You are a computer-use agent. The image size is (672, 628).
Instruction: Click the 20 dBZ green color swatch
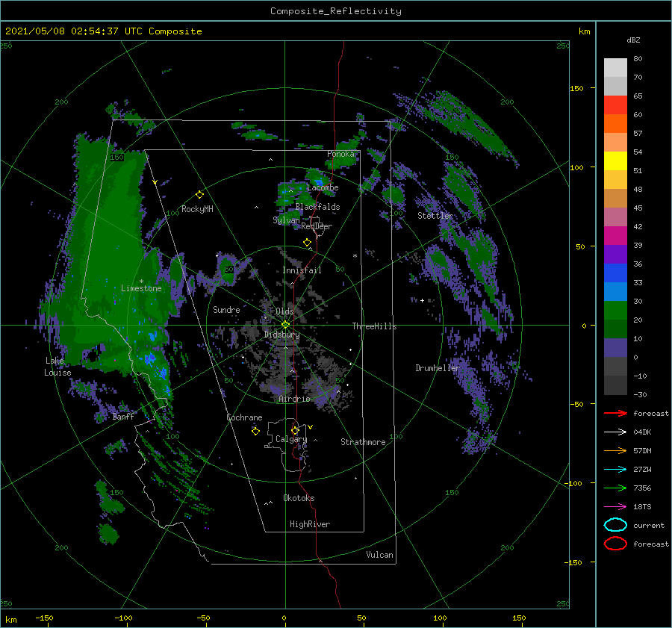point(615,329)
